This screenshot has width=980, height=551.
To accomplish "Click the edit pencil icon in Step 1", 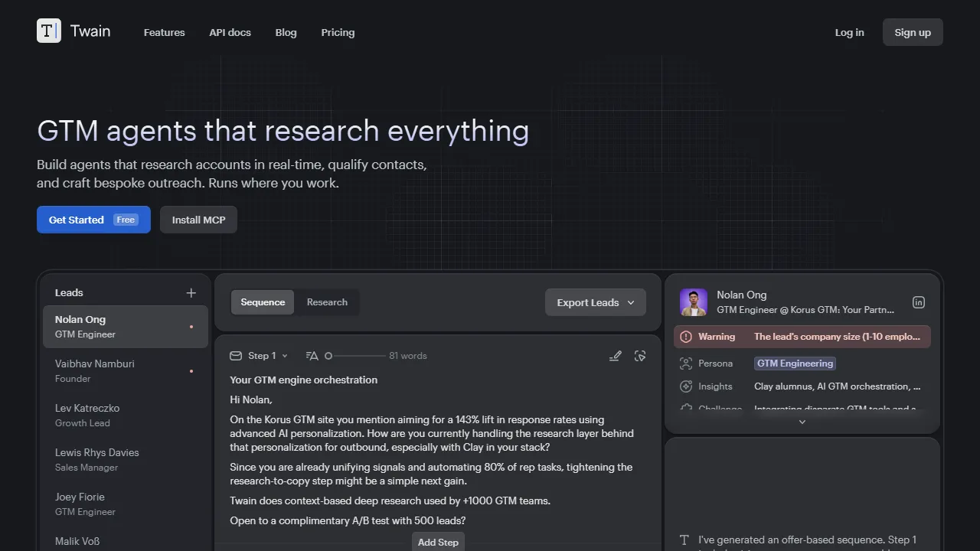I will coord(615,356).
